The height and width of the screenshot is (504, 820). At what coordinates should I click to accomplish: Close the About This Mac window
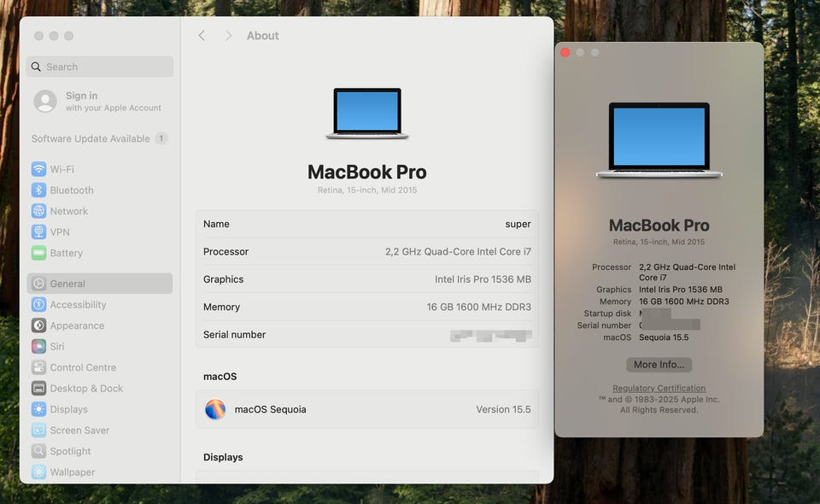(x=565, y=52)
